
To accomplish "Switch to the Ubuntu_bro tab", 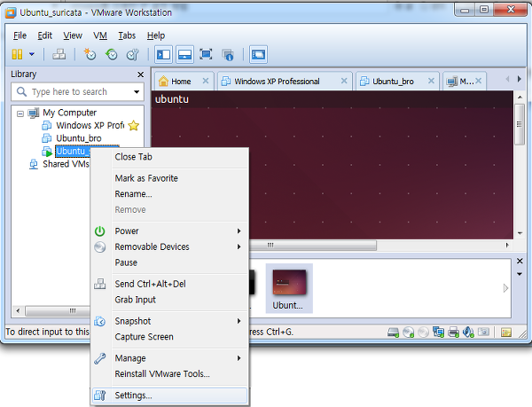I will point(393,82).
